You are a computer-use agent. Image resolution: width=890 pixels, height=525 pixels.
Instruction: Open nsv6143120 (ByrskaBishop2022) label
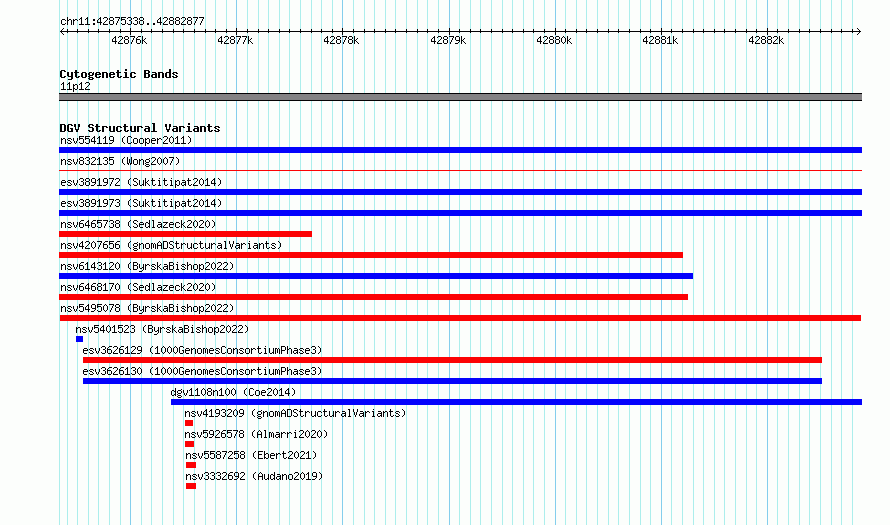(x=147, y=266)
